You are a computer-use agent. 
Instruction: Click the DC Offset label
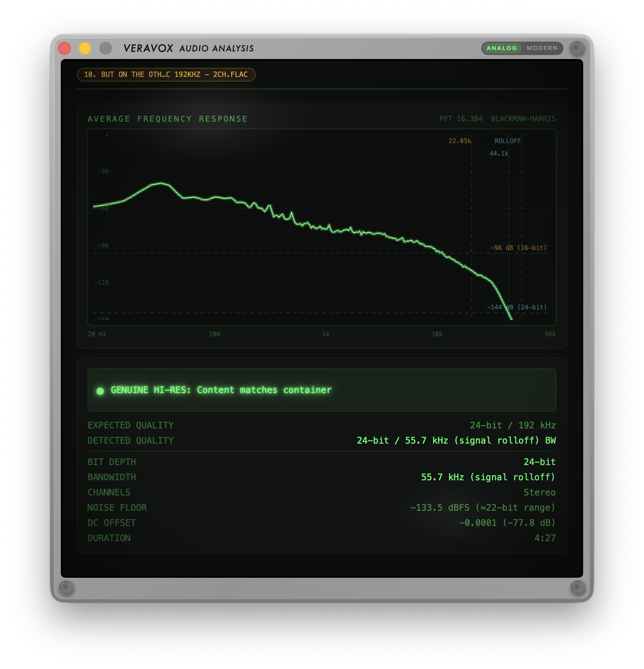click(x=112, y=523)
